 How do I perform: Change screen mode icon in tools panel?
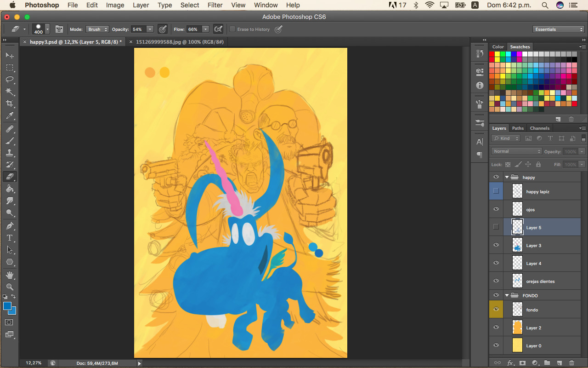tap(10, 334)
